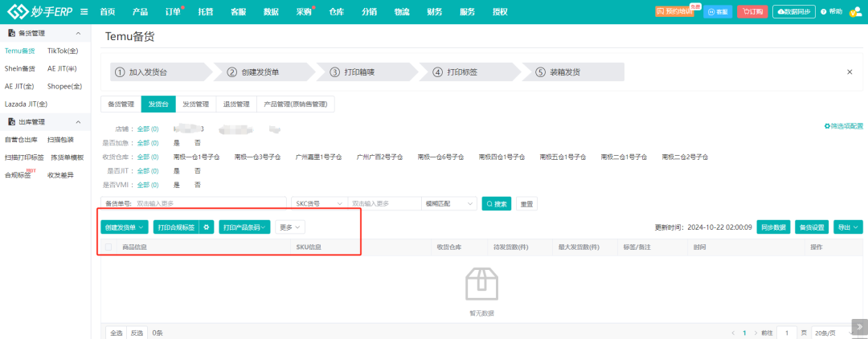Image resolution: width=868 pixels, height=339 pixels.
Task: Click the 打印合规标签 button
Action: [x=176, y=227]
